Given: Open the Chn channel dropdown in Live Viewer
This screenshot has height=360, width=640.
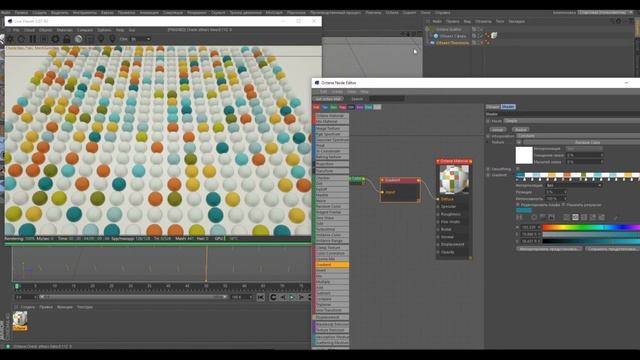Looking at the screenshot, I should [x=140, y=39].
